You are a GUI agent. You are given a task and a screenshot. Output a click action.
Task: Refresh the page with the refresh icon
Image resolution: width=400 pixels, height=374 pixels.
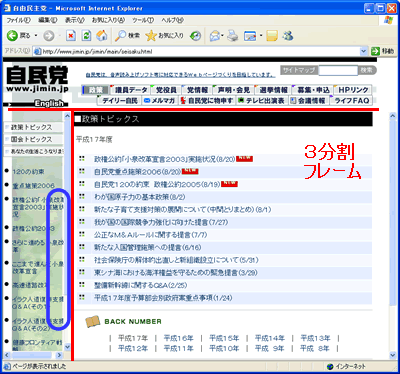pos(86,36)
